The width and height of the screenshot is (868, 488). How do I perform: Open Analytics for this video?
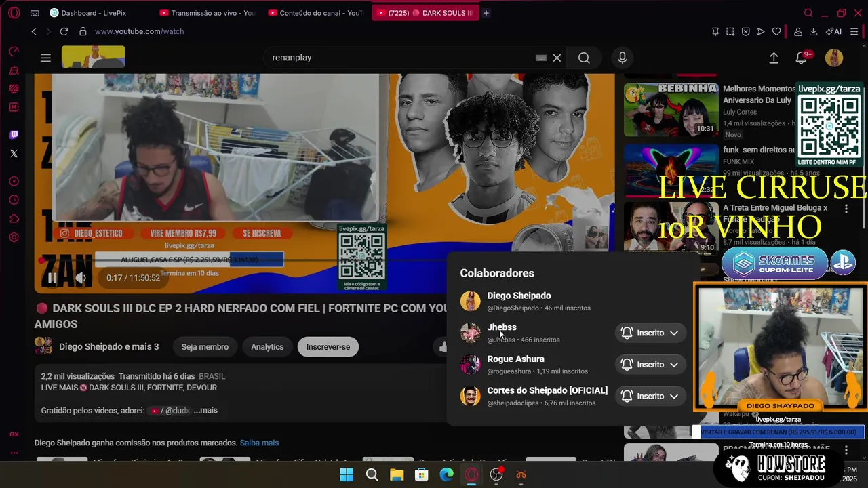tap(267, 347)
